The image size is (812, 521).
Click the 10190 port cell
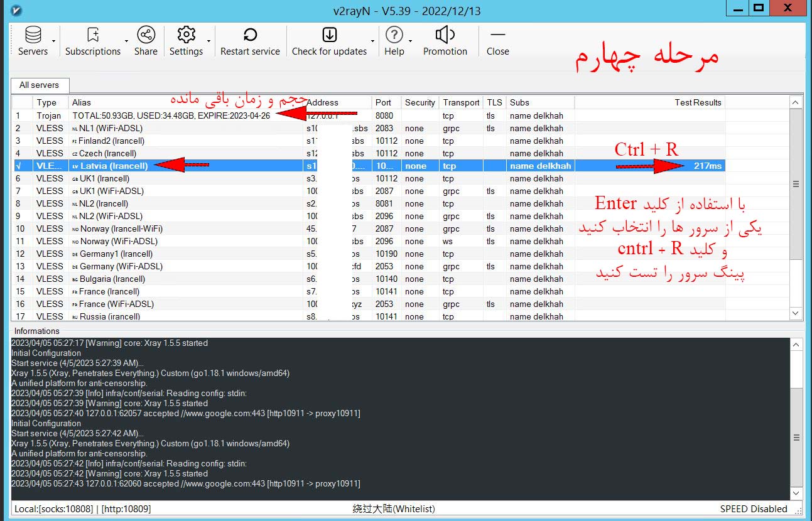click(x=387, y=254)
